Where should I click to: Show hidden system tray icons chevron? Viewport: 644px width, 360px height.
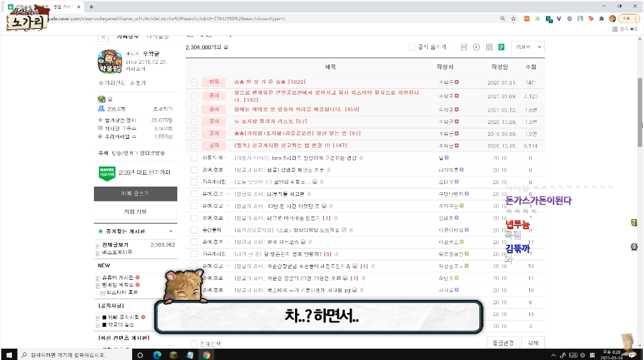[553, 355]
